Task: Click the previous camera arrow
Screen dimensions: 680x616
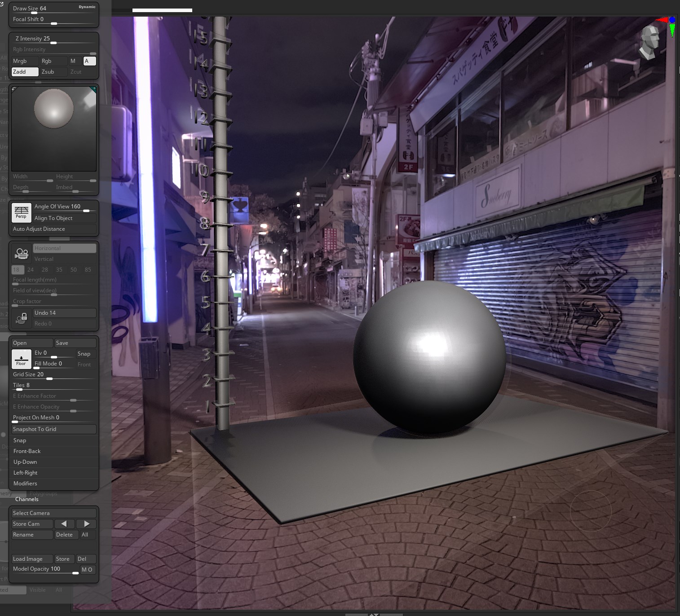Action: [x=64, y=524]
